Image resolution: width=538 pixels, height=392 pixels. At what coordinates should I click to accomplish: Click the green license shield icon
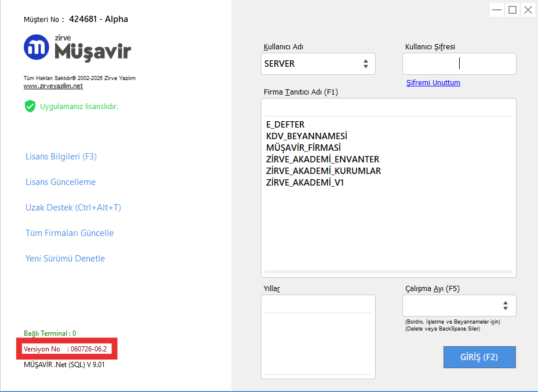(30, 106)
